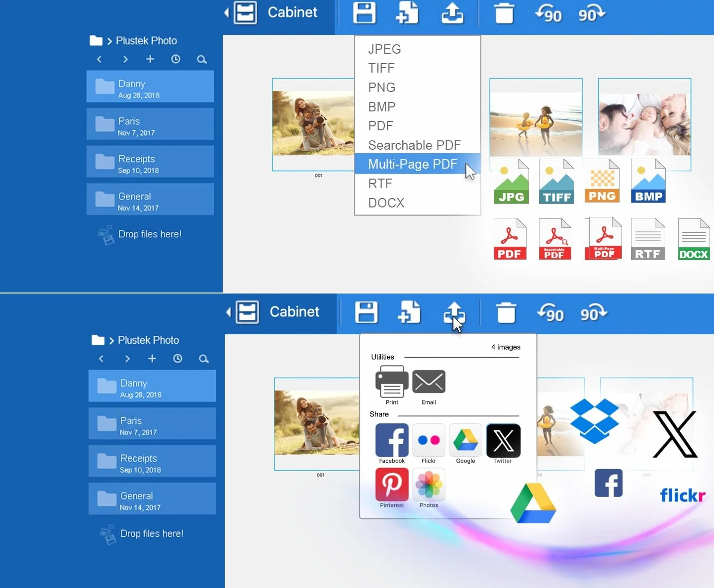This screenshot has height=588, width=714.
Task: Click the Print utility icon
Action: [x=392, y=382]
